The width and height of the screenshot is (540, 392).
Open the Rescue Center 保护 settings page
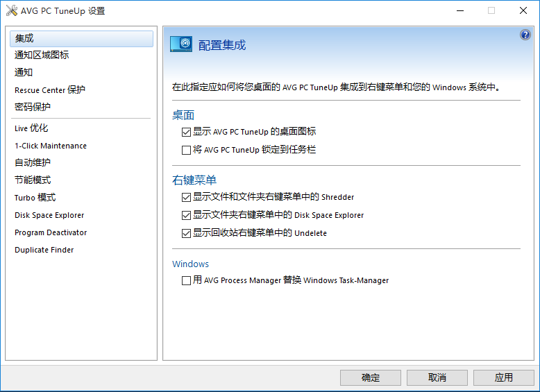coord(50,90)
